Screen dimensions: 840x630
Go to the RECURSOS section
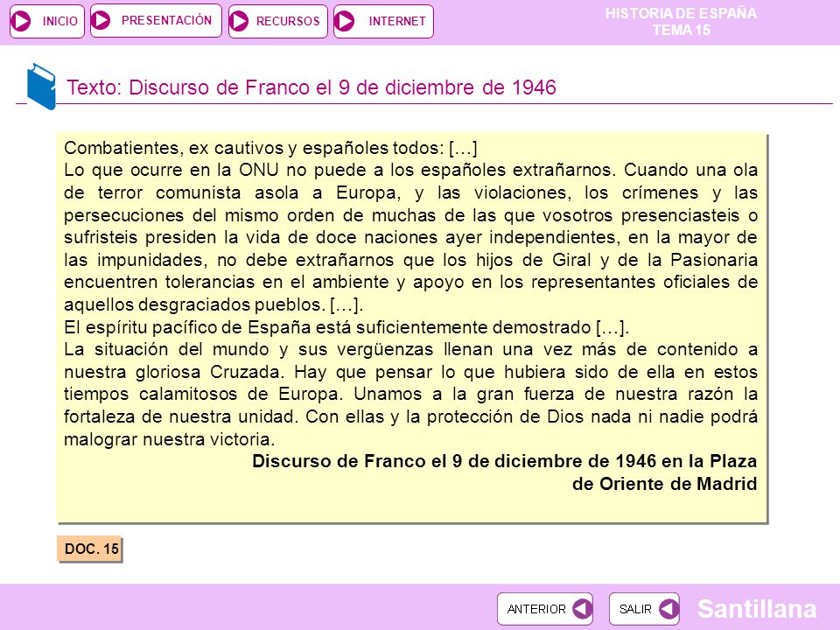278,21
